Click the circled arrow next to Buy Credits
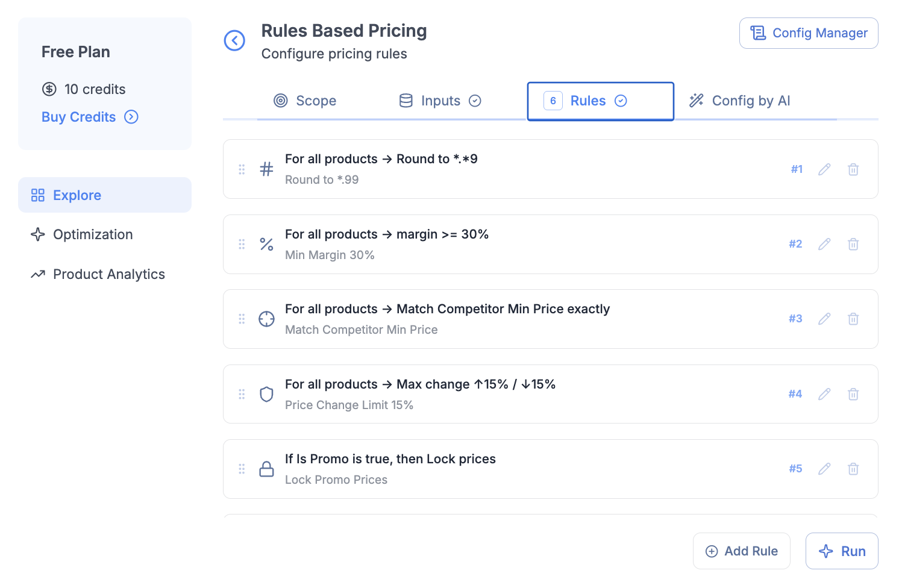Viewport: 899px width, 588px height. click(131, 117)
